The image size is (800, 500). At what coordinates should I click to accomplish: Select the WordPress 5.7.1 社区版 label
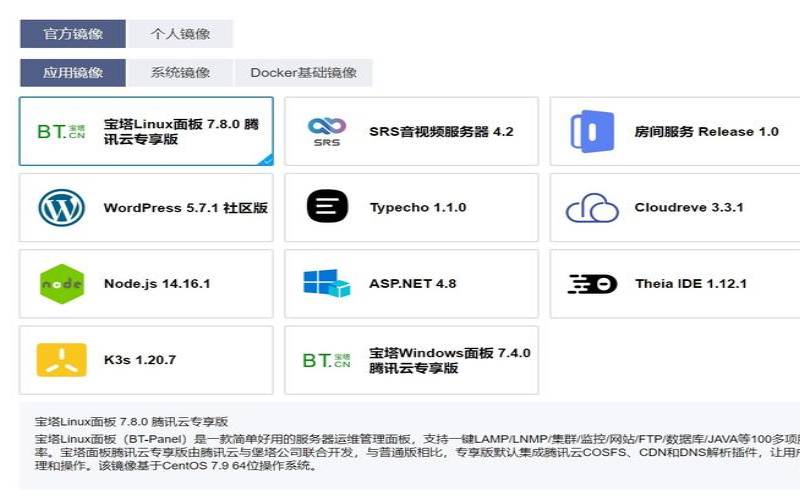186,208
